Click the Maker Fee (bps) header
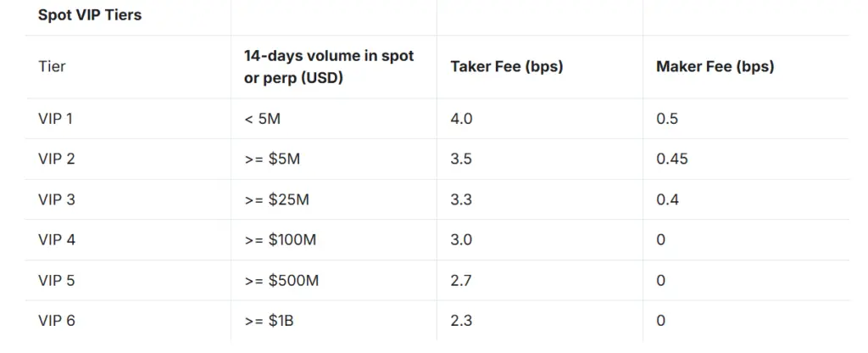 click(x=715, y=66)
